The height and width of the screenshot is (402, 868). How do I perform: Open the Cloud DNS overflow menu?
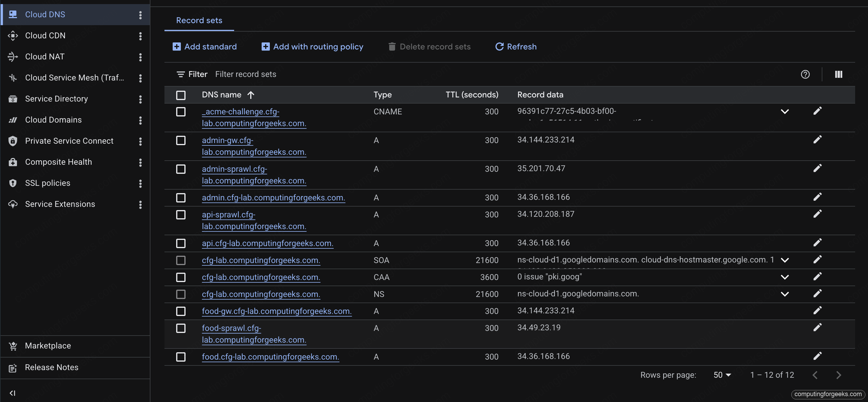pyautogui.click(x=140, y=15)
